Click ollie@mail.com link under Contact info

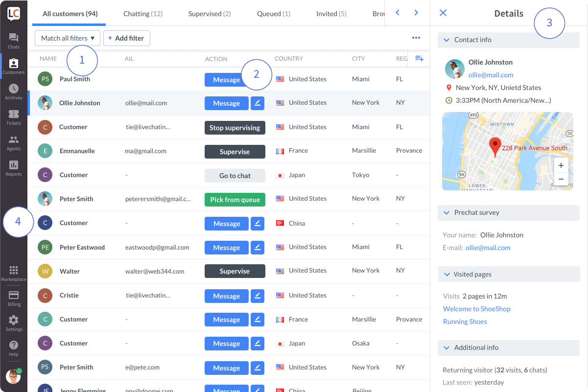coord(491,75)
